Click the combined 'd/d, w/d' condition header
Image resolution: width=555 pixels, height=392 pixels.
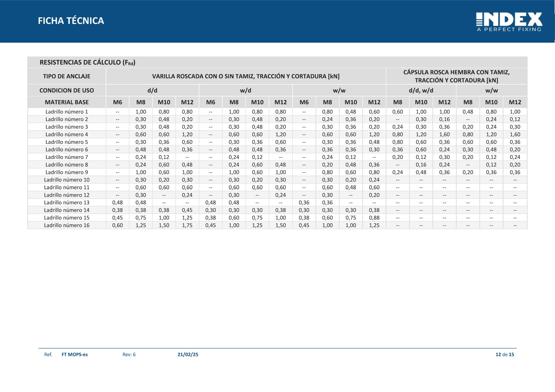421,90
